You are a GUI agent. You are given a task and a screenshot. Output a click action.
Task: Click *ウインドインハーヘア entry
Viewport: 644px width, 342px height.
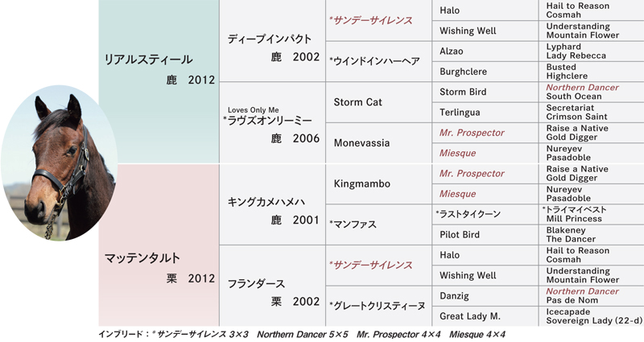(378, 61)
